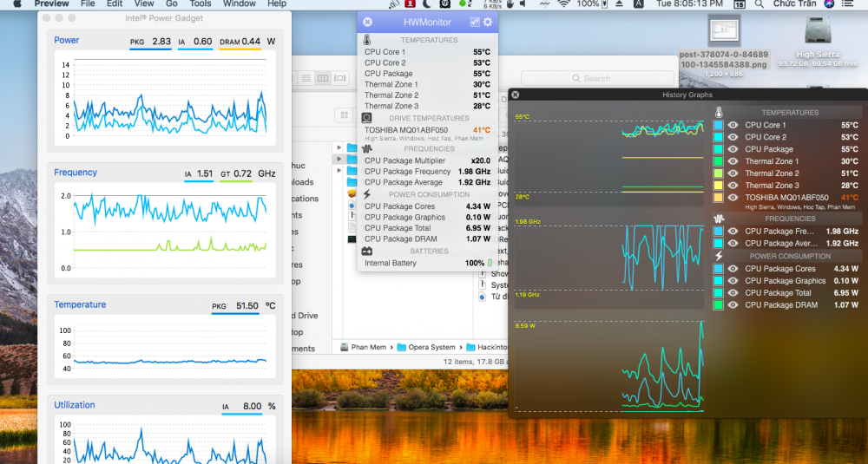This screenshot has height=464, width=868.
Task: Open the Chức Trần user menu
Action: click(794, 3)
